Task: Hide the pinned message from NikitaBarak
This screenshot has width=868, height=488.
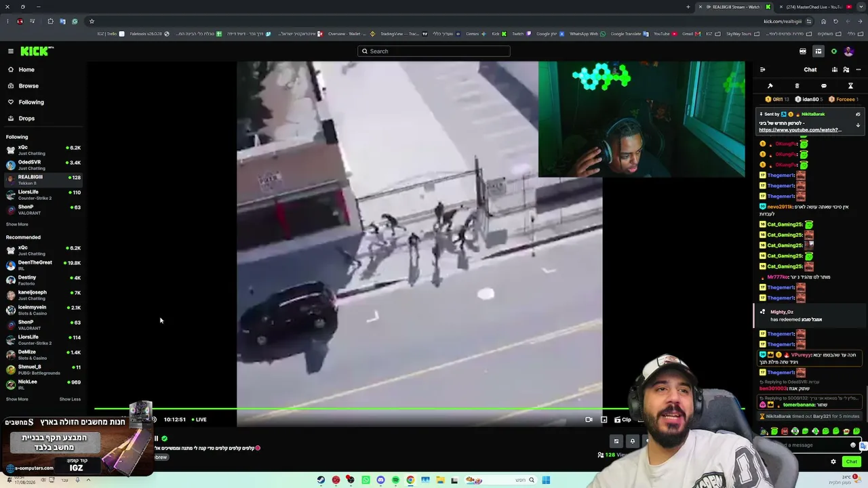Action: pyautogui.click(x=858, y=114)
